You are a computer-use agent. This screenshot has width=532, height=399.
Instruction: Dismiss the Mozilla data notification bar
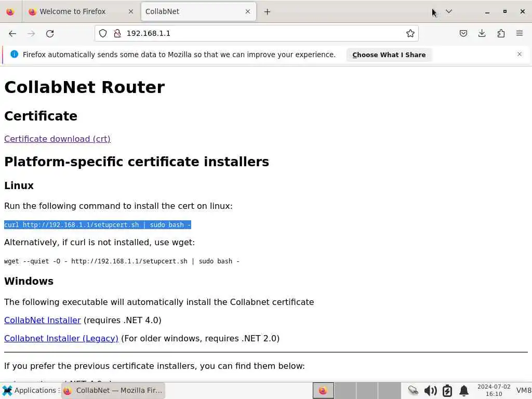[520, 54]
